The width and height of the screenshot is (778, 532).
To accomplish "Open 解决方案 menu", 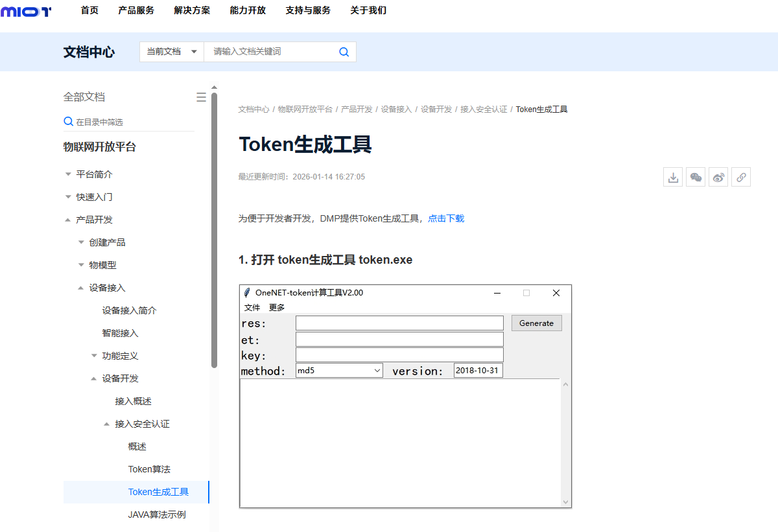I will pyautogui.click(x=192, y=10).
